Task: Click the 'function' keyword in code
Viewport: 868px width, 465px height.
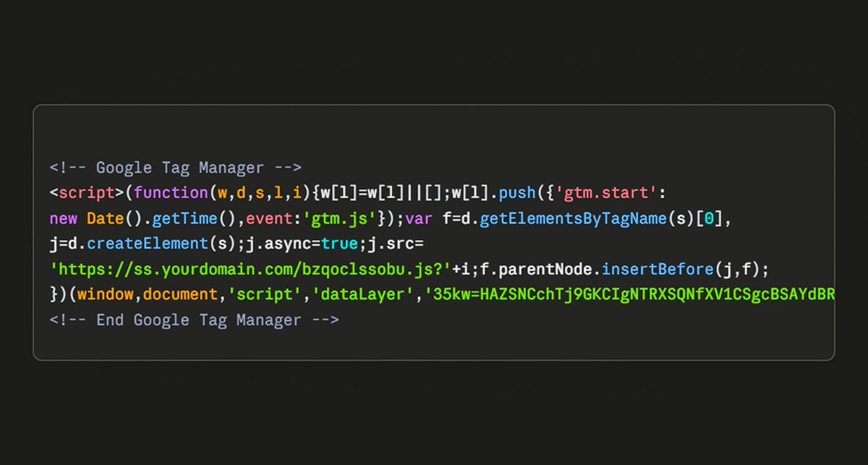Action: pos(171,193)
